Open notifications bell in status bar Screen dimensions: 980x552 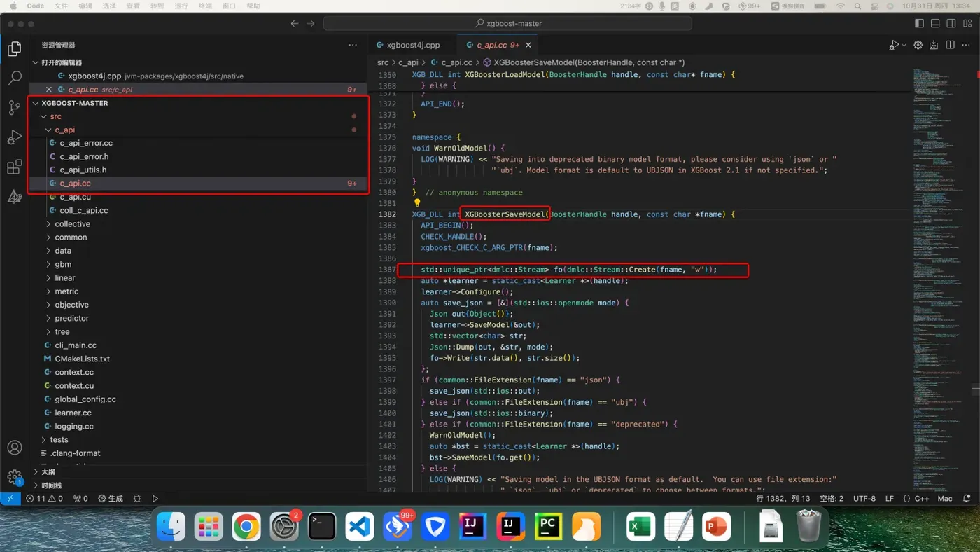tap(967, 499)
